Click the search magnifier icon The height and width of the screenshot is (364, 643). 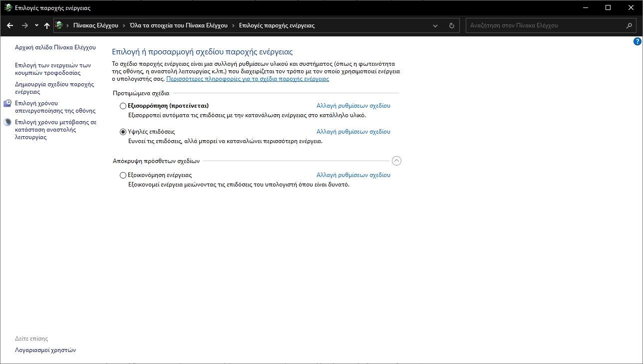(630, 25)
